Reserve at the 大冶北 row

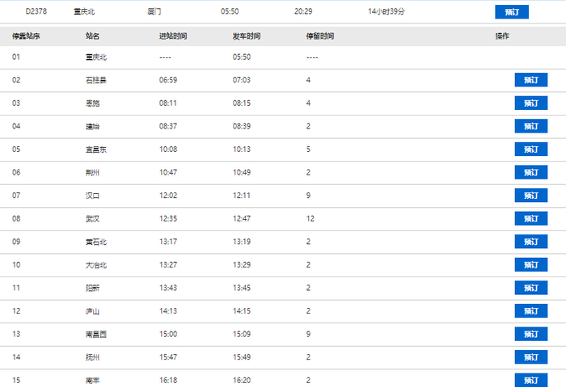[x=530, y=265]
